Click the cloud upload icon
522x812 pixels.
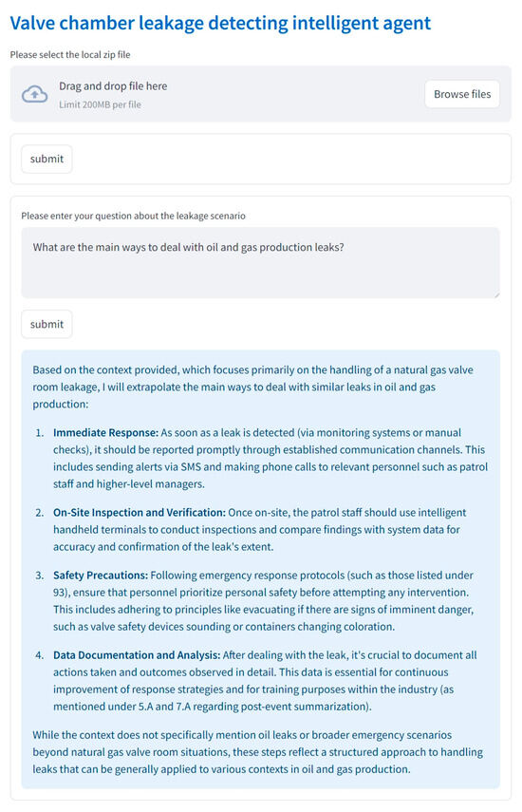35,94
